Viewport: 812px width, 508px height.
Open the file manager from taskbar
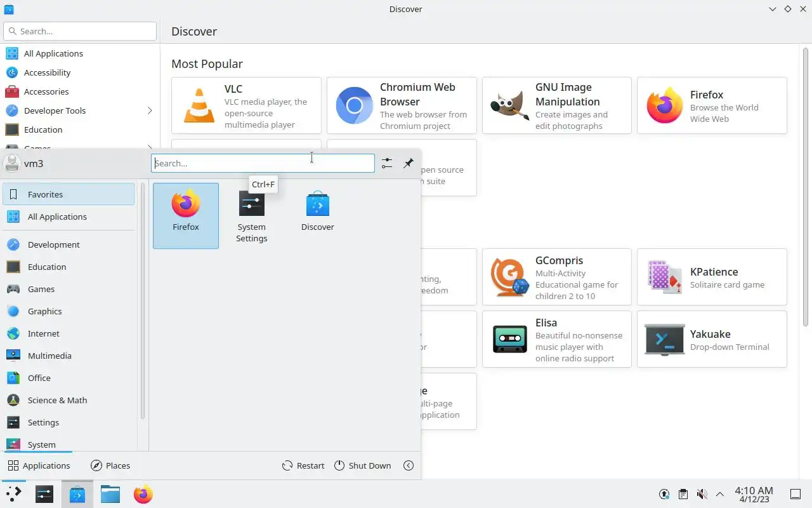pyautogui.click(x=110, y=494)
